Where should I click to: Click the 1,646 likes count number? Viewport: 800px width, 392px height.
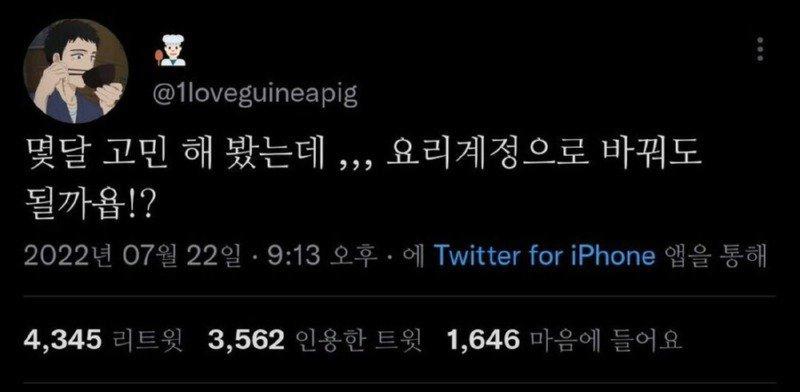tap(484, 339)
